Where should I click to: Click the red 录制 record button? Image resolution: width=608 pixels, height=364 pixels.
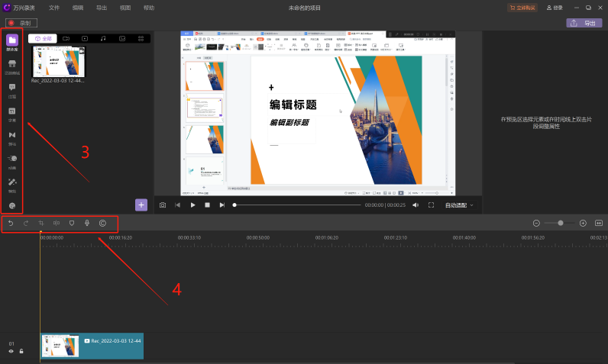[x=21, y=23]
